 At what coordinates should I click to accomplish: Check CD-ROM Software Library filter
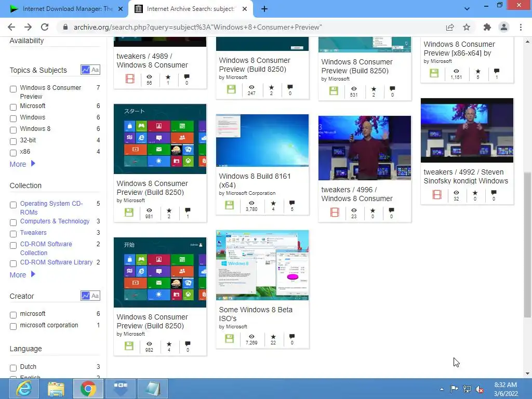click(x=13, y=263)
